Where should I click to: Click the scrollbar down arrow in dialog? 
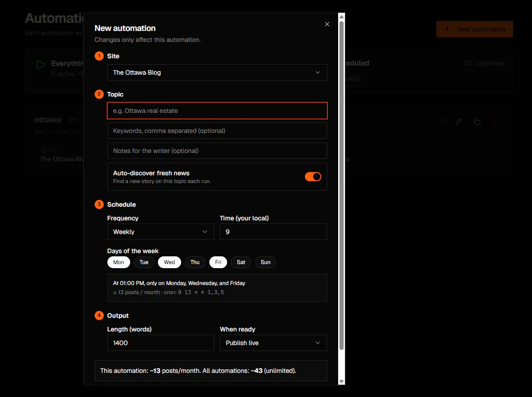coord(342,382)
